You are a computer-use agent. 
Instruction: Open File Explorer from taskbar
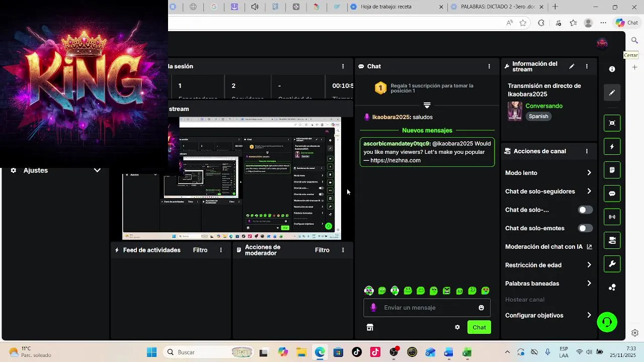[301, 352]
